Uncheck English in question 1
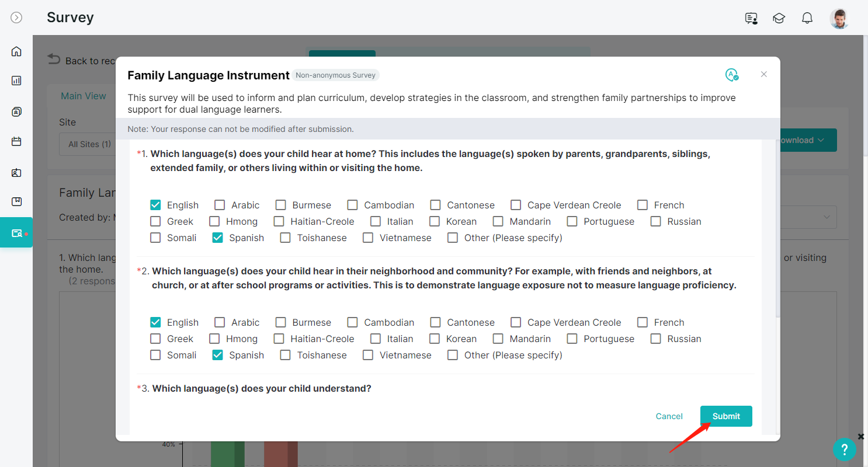The width and height of the screenshot is (868, 467). (x=155, y=205)
